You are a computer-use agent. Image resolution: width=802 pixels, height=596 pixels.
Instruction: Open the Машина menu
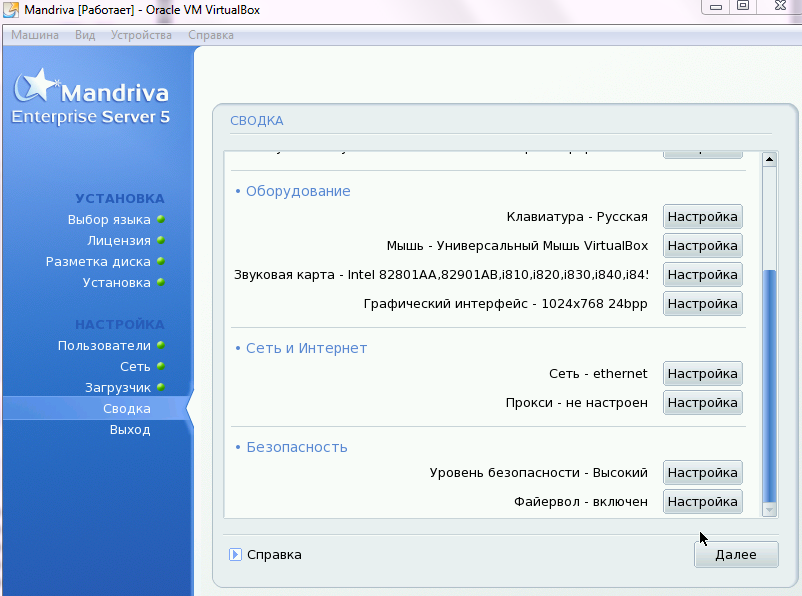click(35, 35)
